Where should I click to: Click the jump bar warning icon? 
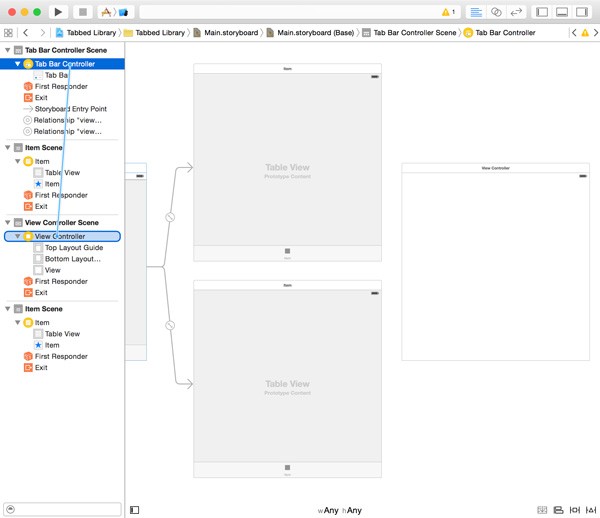(585, 33)
